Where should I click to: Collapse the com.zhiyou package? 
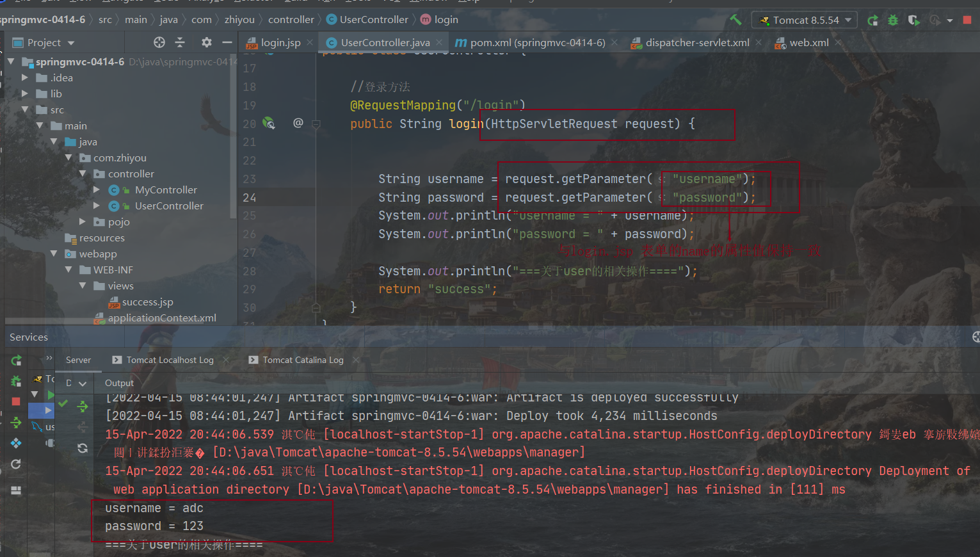68,157
